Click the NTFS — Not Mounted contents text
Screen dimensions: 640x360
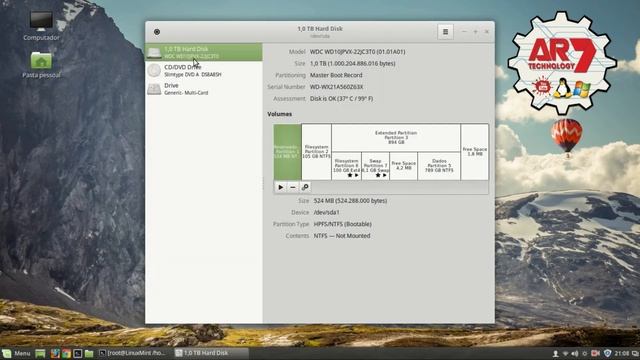tap(342, 236)
